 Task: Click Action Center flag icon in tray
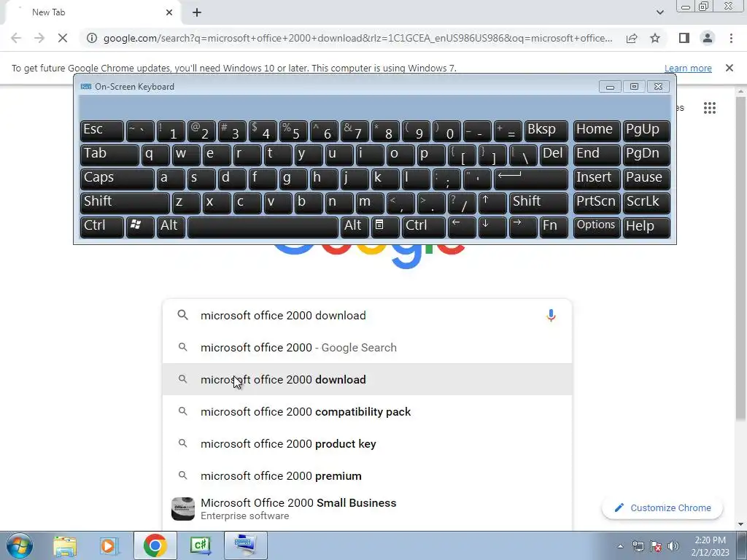656,547
